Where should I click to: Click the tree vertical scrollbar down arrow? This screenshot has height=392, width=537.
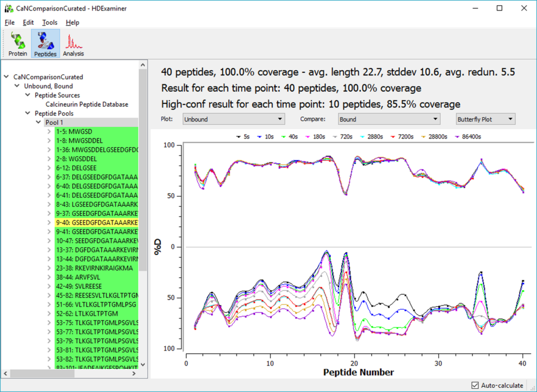click(143, 365)
